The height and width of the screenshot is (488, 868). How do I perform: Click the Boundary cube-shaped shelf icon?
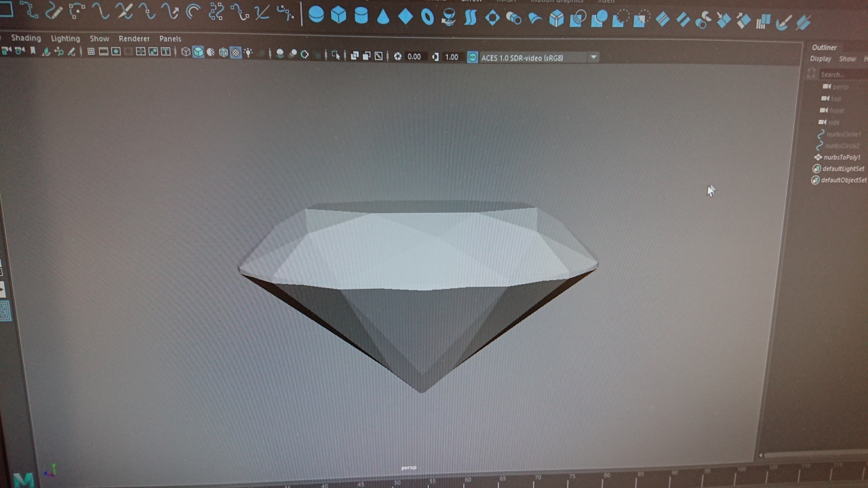[x=556, y=19]
